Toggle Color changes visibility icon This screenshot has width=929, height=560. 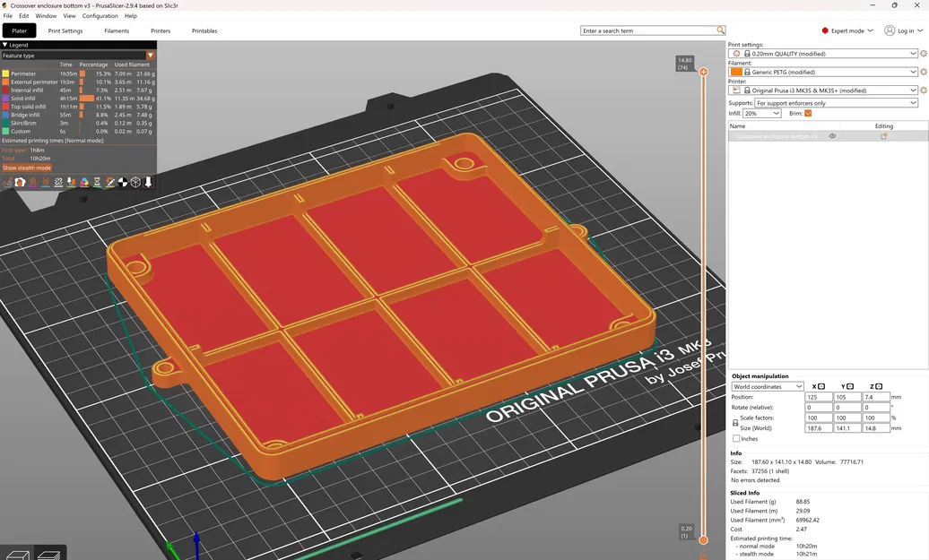[84, 182]
